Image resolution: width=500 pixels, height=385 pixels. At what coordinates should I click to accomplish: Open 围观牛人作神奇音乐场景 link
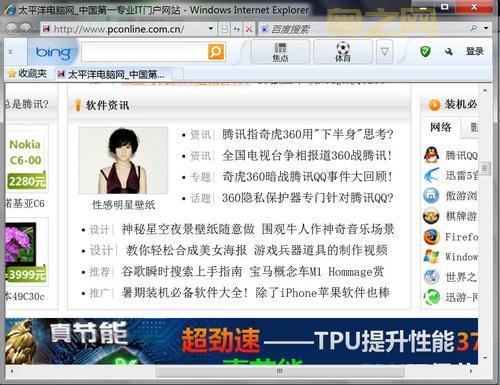point(328,229)
